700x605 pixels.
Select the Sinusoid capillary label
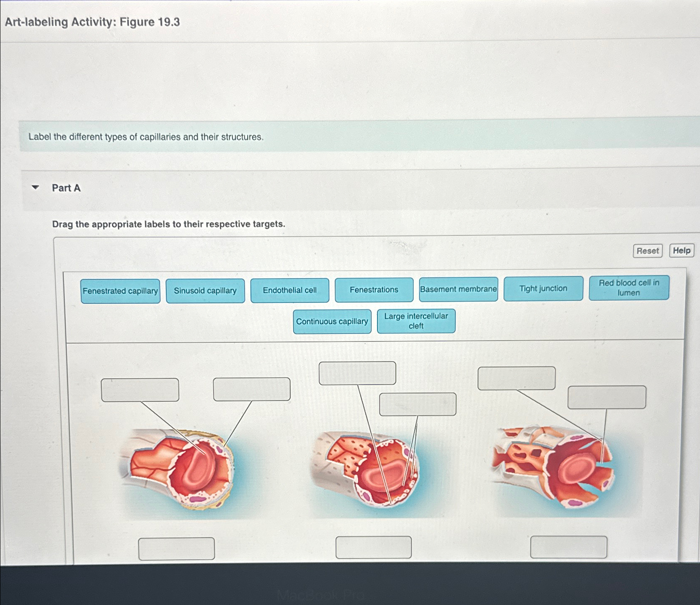coord(205,291)
